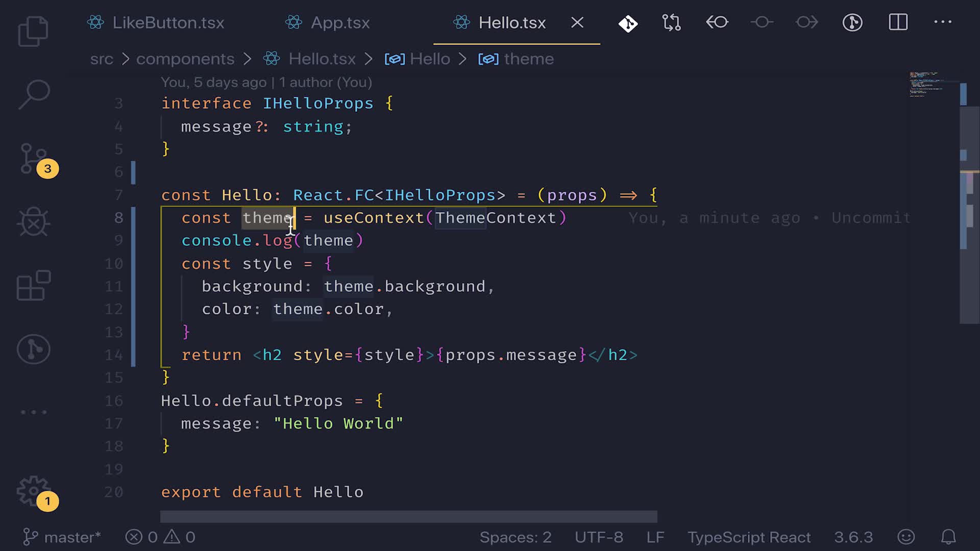Click the Spaces: 2 indentation setting

[x=516, y=537]
